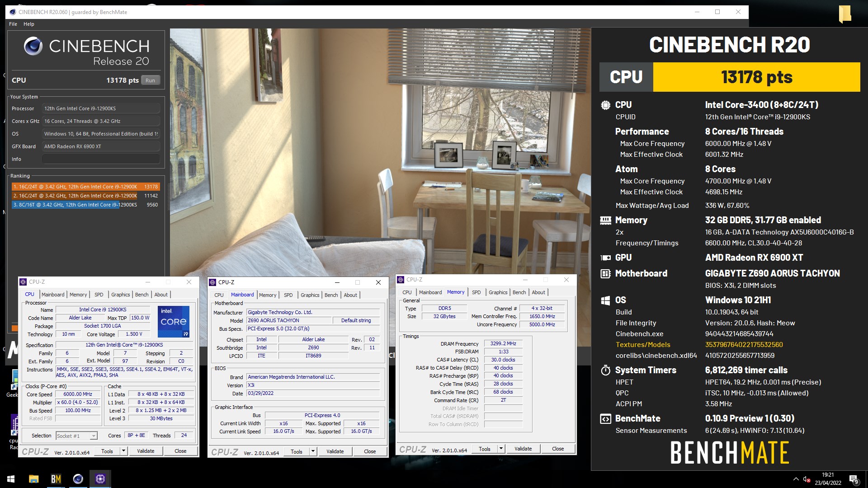Click the Cinebench logo sphere icon

click(33, 46)
